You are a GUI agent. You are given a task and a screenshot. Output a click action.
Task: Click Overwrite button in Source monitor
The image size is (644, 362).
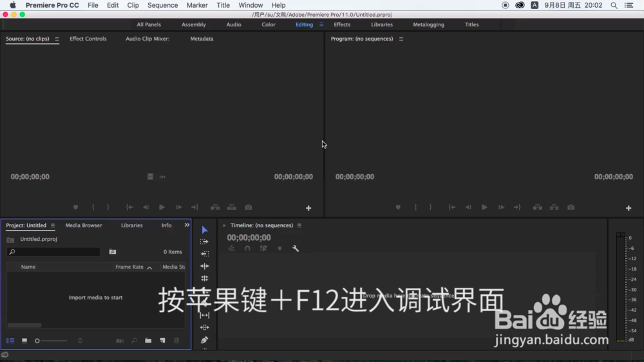(232, 207)
